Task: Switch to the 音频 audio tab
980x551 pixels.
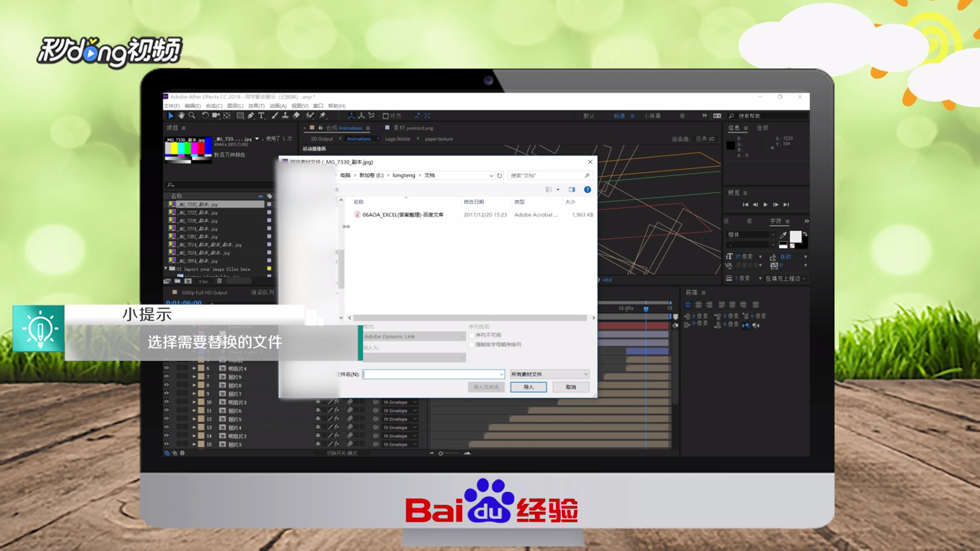Action: coord(763,128)
